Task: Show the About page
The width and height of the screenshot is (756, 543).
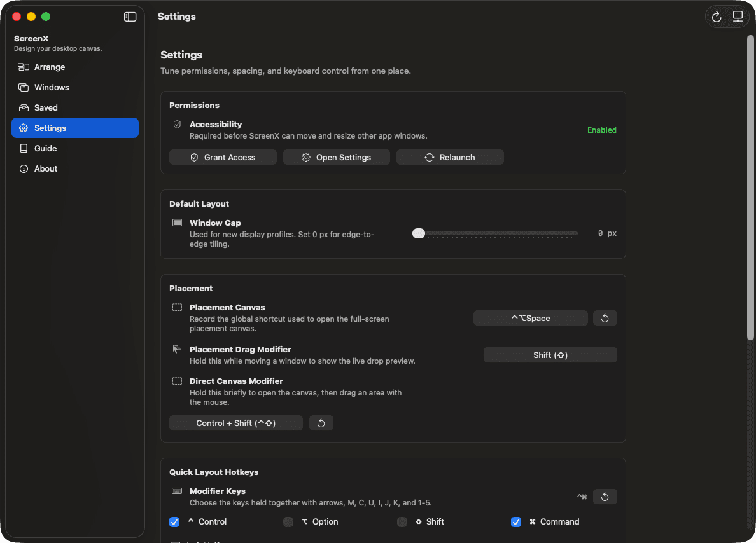Action: pos(75,168)
